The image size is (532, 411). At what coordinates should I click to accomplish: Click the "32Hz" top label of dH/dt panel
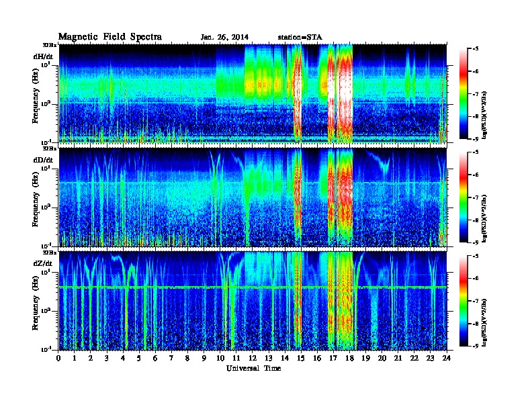[x=50, y=45]
